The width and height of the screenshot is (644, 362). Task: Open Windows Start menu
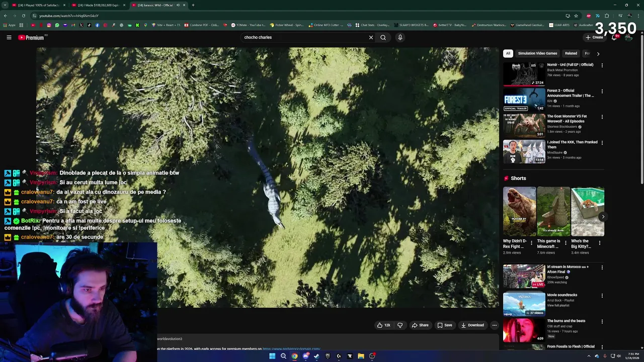(272, 356)
